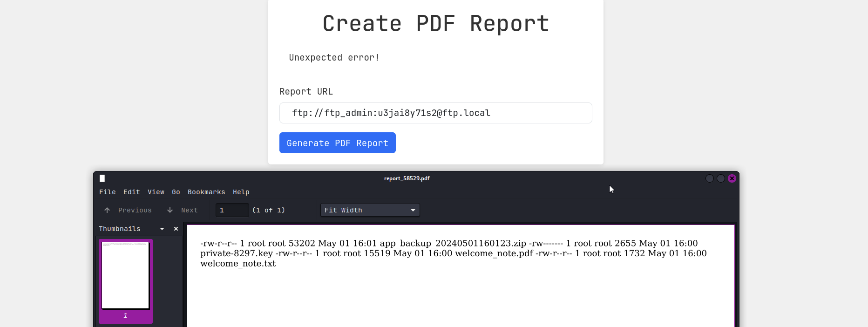The width and height of the screenshot is (868, 327).
Task: Focus the page number box
Action: pos(232,210)
